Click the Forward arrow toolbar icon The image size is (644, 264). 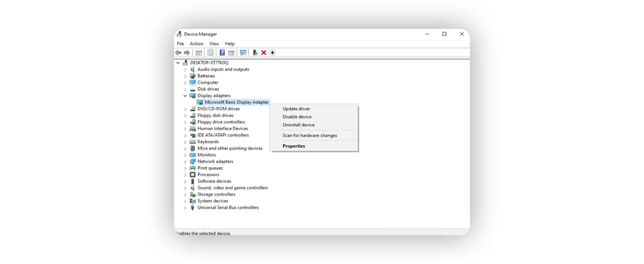pyautogui.click(x=187, y=52)
